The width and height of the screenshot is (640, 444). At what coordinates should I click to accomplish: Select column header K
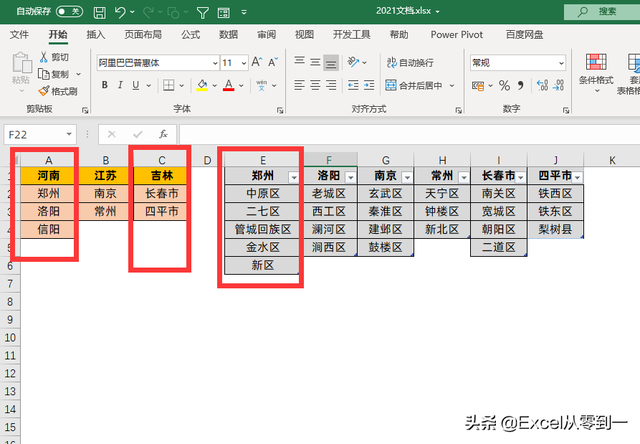[x=612, y=160]
